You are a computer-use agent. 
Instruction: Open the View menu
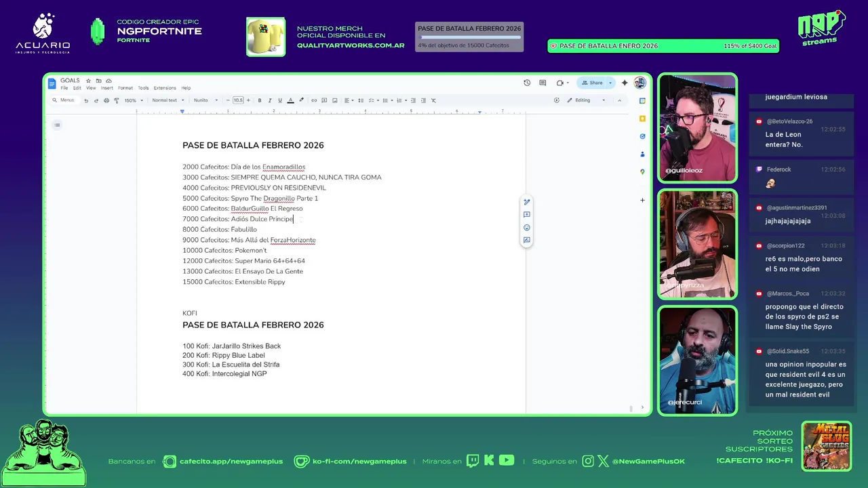[91, 88]
